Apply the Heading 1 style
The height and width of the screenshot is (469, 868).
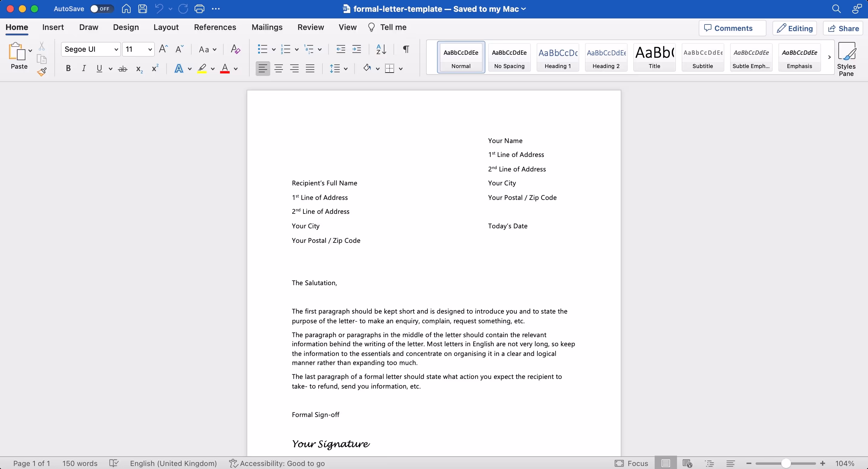[558, 57]
